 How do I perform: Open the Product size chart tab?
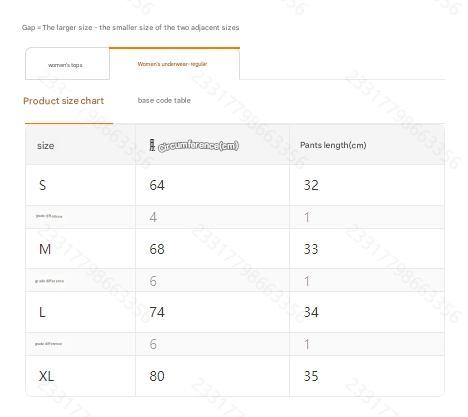coord(64,101)
